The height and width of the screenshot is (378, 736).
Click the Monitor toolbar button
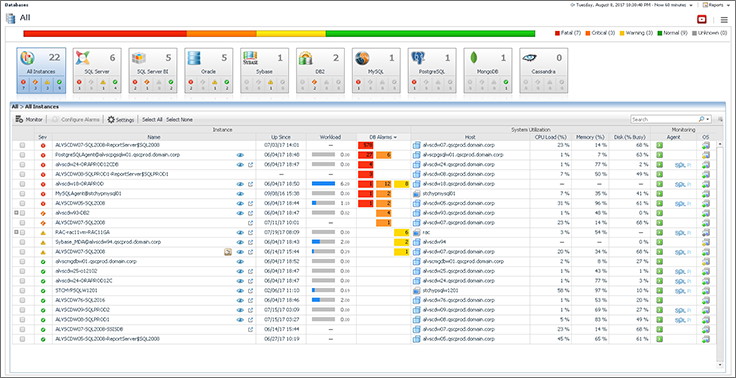[x=29, y=120]
